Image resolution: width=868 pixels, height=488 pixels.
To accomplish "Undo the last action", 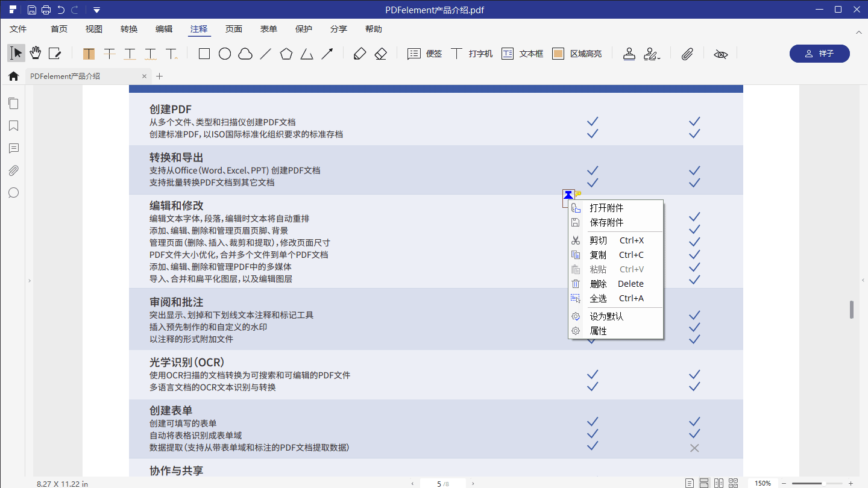I will 61,10.
